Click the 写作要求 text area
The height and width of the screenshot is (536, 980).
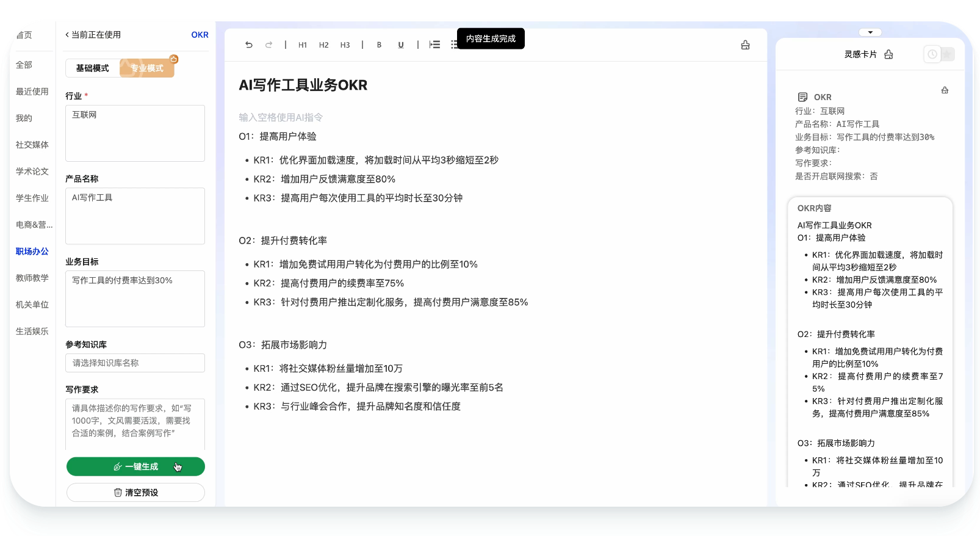[x=135, y=424]
